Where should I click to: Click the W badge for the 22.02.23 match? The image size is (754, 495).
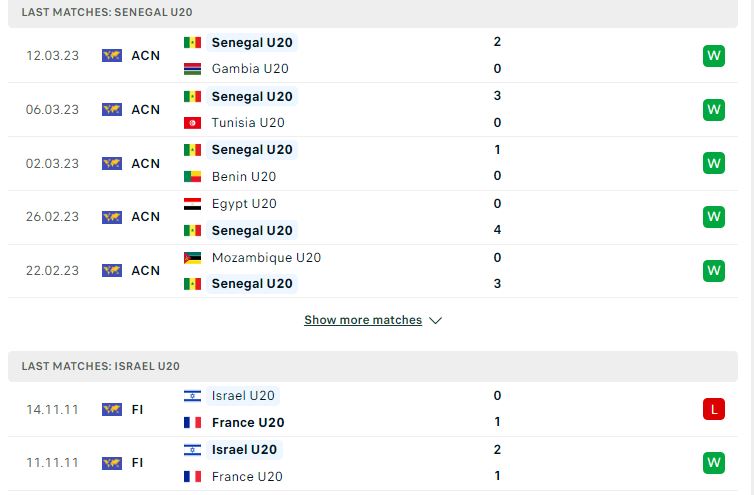click(x=714, y=271)
